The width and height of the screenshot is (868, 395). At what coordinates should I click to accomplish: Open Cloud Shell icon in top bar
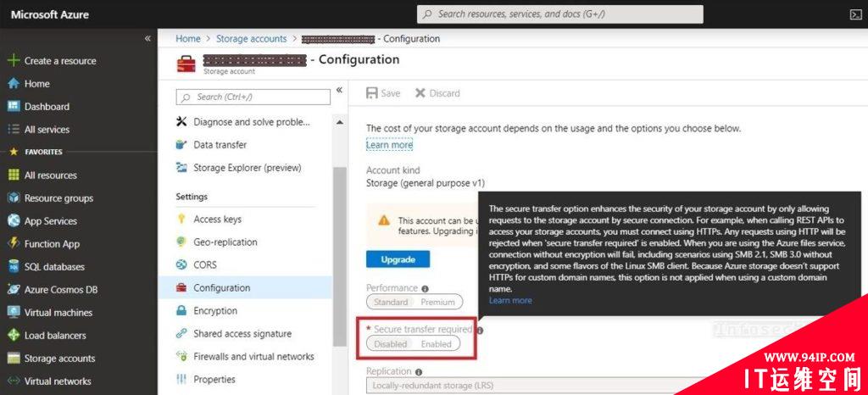[855, 14]
